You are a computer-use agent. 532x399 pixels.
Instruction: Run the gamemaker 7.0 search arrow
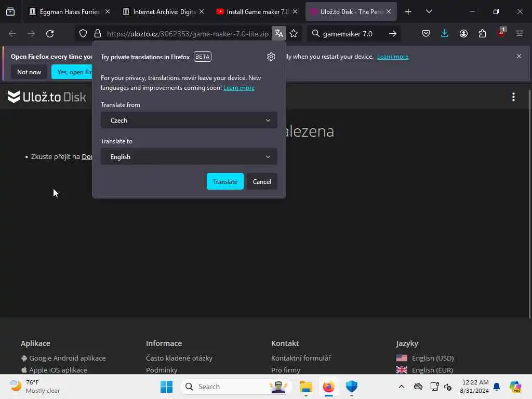coord(393,34)
